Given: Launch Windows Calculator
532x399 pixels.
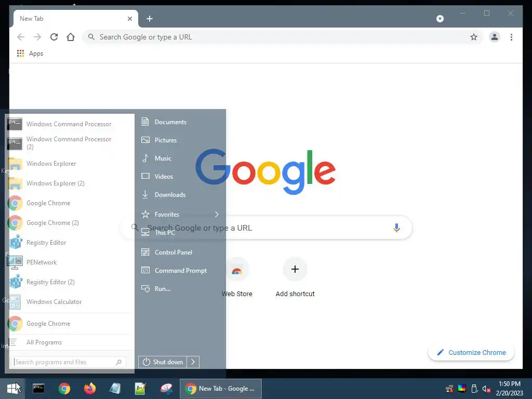Looking at the screenshot, I should coord(69,302).
